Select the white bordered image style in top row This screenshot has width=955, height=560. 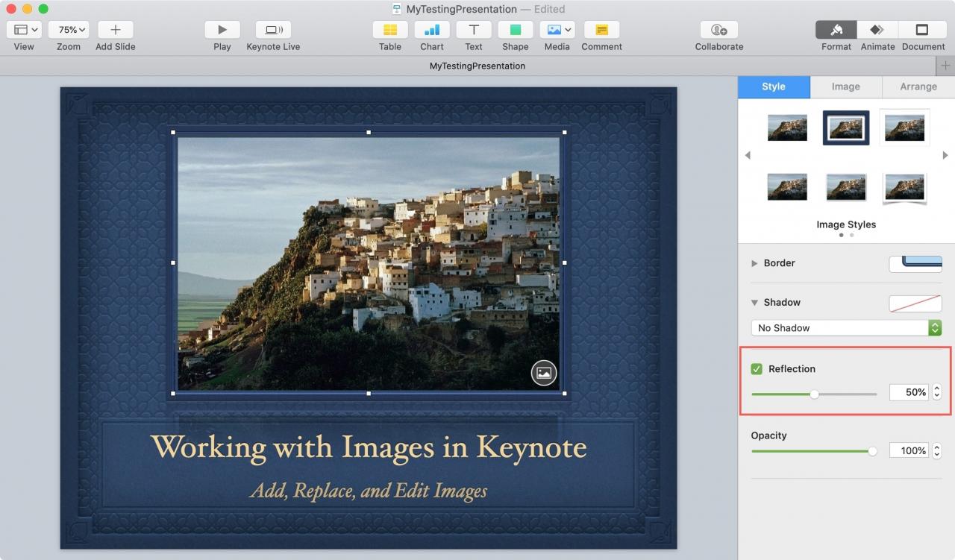[904, 128]
